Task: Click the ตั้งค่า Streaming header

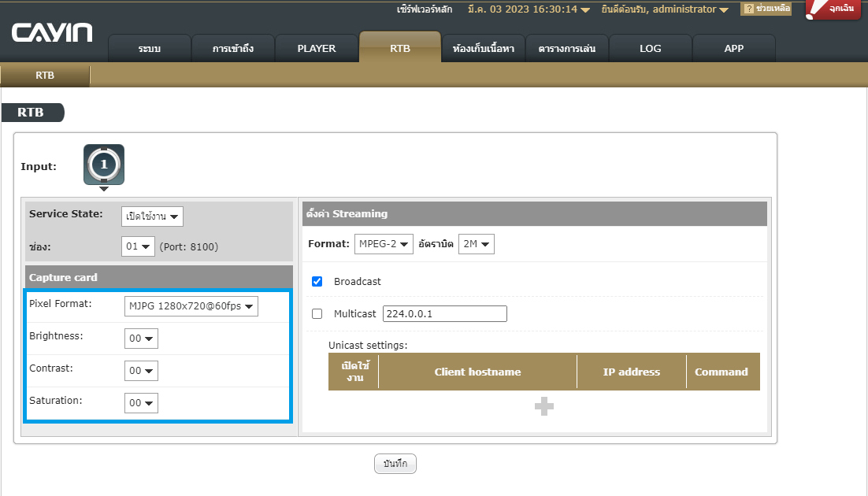Action: 535,213
